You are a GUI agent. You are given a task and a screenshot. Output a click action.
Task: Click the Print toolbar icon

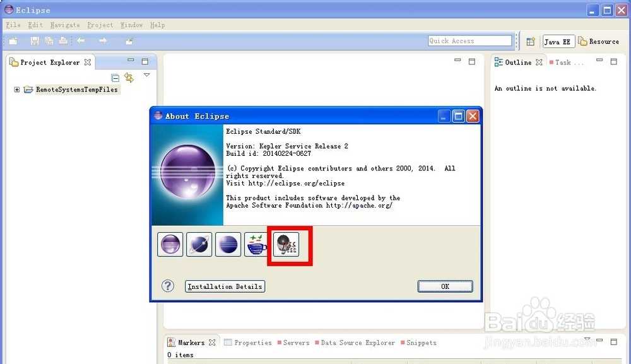[63, 40]
